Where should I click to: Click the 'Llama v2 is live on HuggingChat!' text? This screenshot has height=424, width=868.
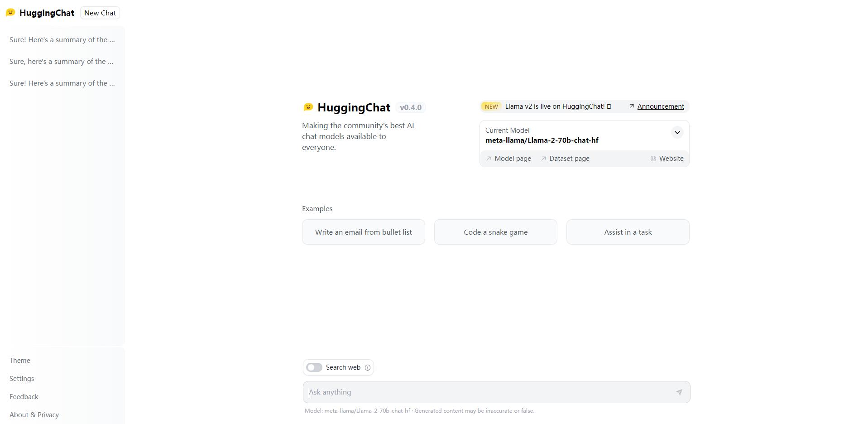(555, 106)
